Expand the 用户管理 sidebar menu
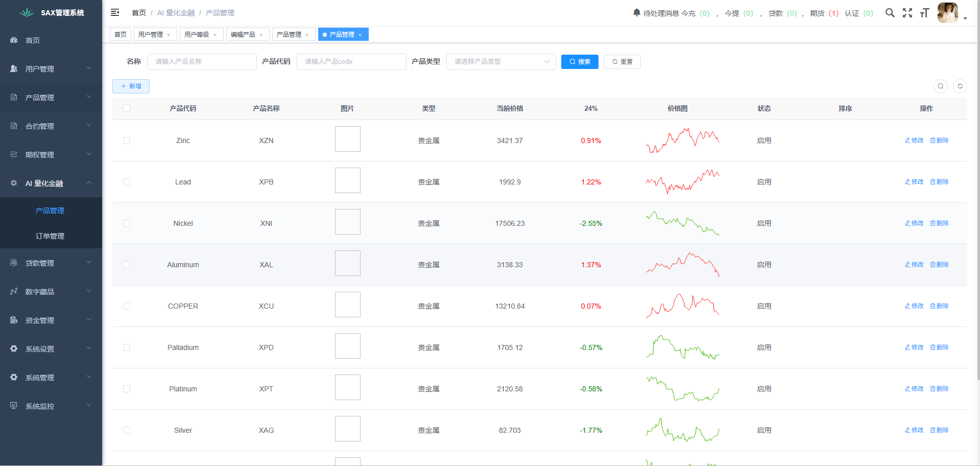Viewport: 980px width, 466px height. (51, 68)
